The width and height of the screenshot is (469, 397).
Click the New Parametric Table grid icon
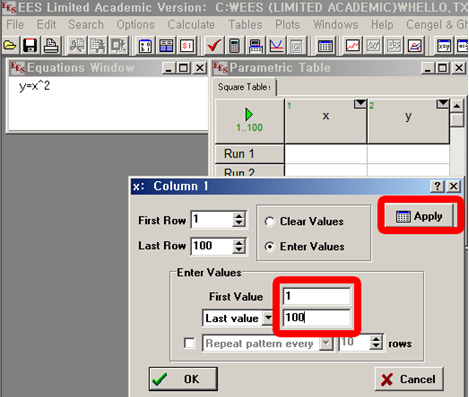pyautogui.click(x=325, y=45)
